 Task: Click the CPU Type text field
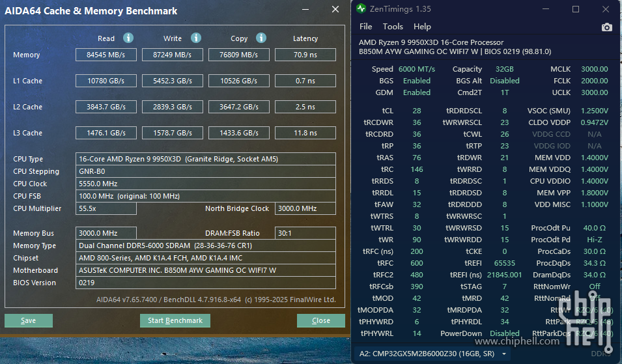(206, 159)
